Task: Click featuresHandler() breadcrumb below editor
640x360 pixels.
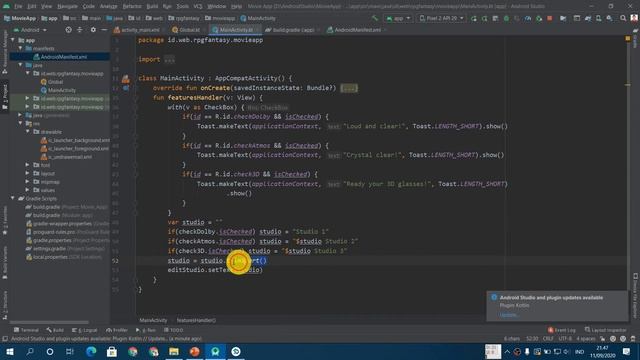Action: 196,320
